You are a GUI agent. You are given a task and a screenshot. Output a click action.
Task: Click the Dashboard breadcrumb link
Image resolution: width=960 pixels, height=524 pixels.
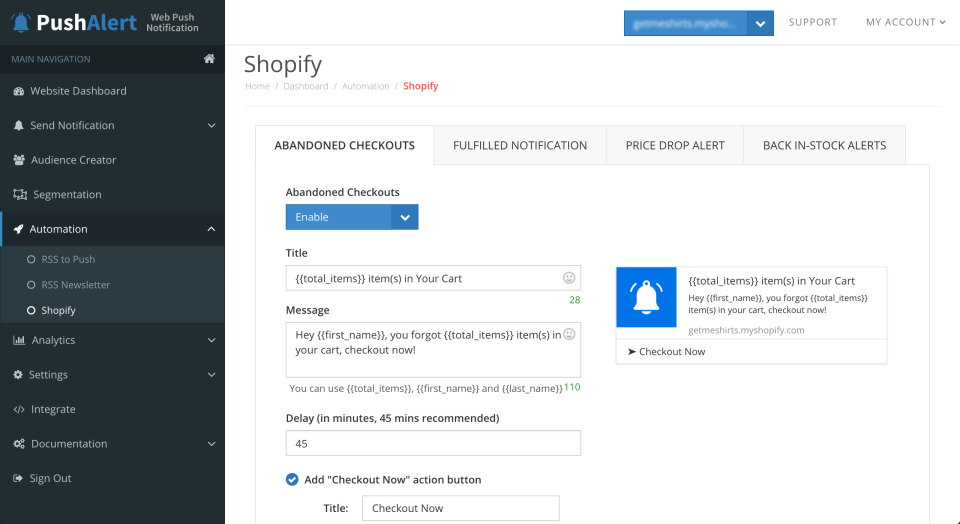[305, 86]
